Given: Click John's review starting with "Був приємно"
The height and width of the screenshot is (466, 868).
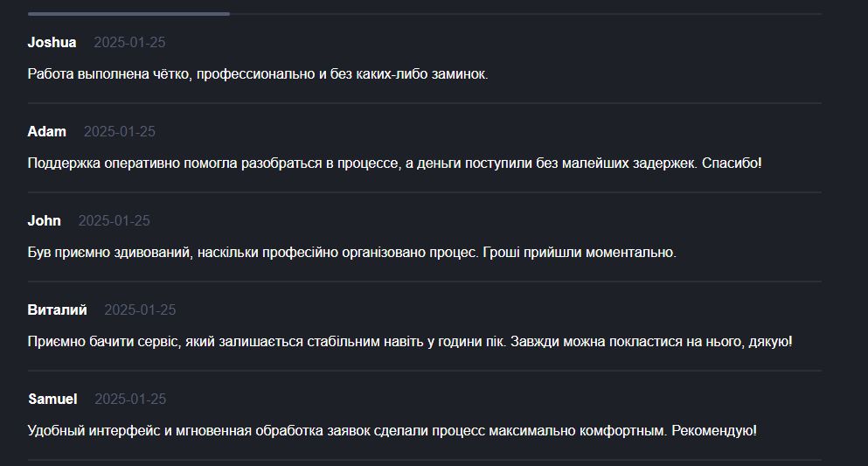Looking at the screenshot, I should [351, 253].
